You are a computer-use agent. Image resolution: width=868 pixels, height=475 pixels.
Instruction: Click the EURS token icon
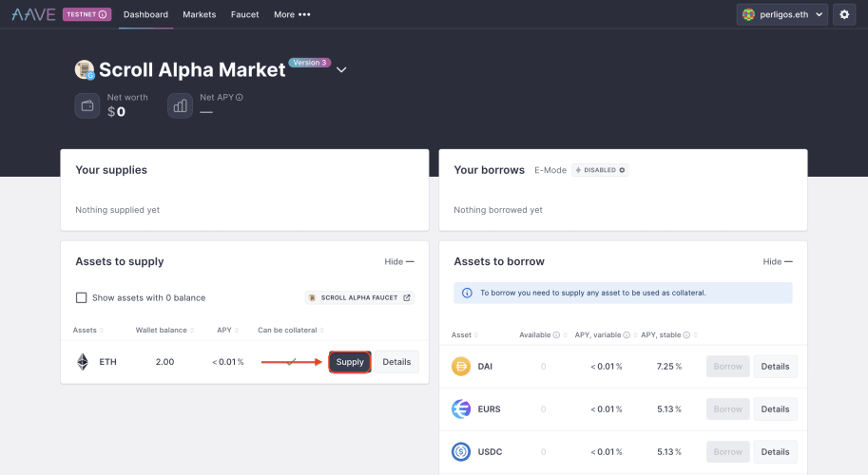click(x=461, y=409)
